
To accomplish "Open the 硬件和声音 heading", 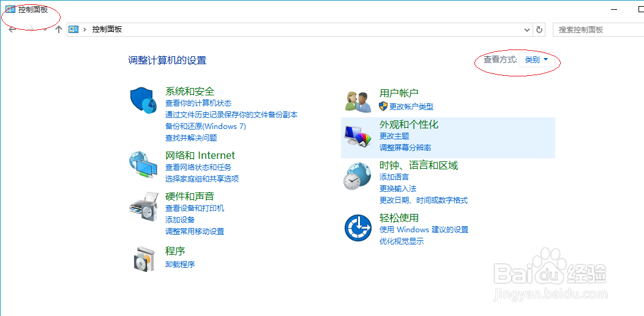I will [190, 196].
